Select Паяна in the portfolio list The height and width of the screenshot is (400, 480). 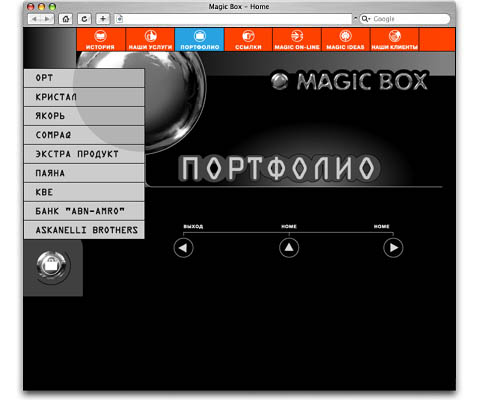click(84, 173)
